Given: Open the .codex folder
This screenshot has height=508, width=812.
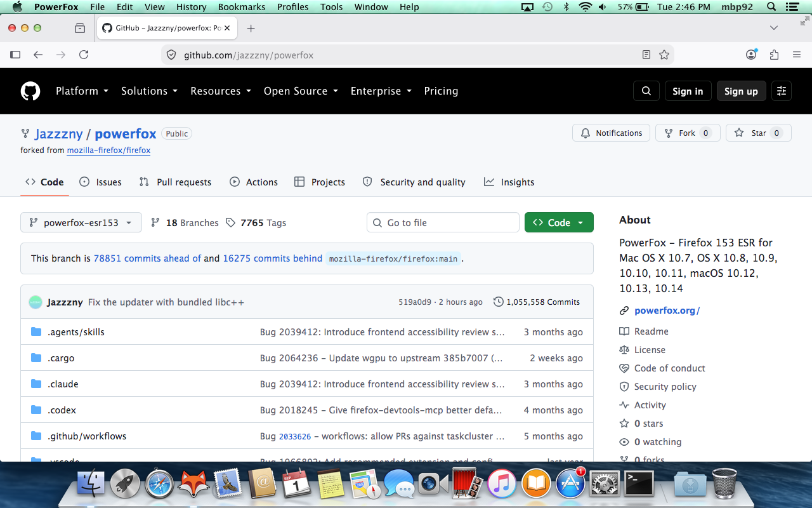Looking at the screenshot, I should (62, 410).
